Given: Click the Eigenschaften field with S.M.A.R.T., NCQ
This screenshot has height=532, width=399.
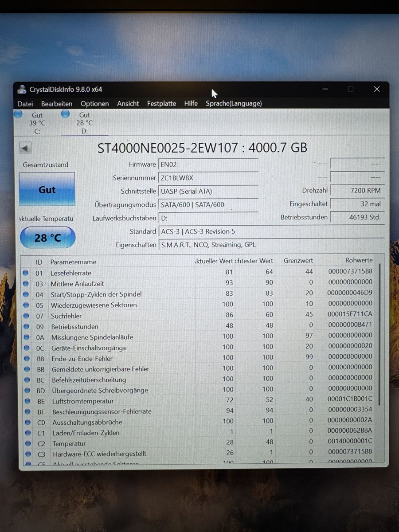Looking at the screenshot, I should click(271, 245).
